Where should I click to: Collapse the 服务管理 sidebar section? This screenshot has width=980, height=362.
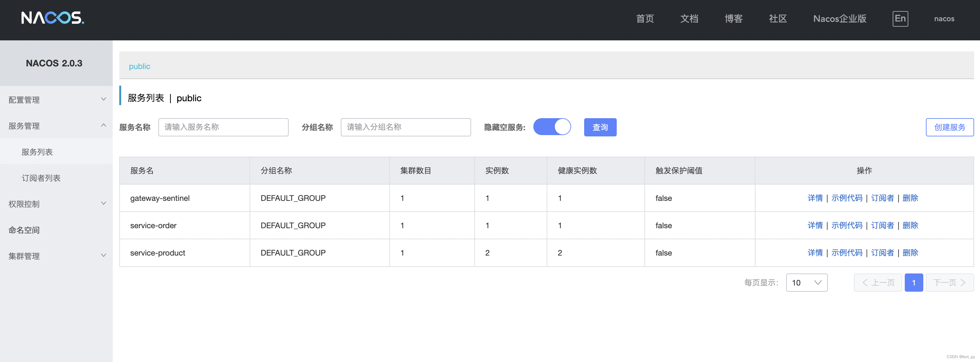click(56, 125)
